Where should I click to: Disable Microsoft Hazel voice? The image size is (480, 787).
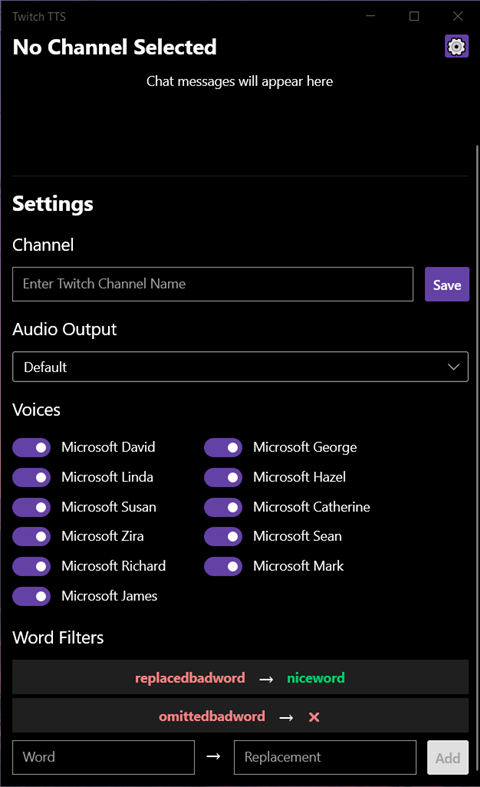[223, 477]
